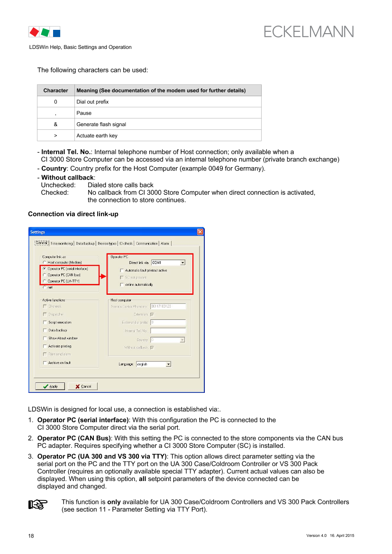
Task: Open the Direct link via COM1 dropdown
Action: pos(182,263)
